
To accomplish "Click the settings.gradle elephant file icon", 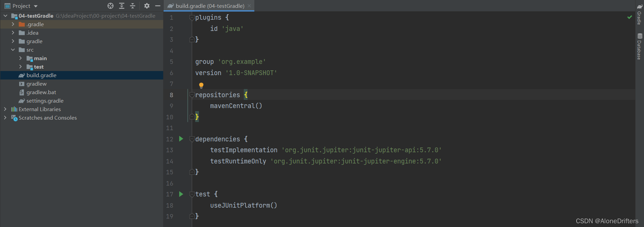I will [x=22, y=101].
